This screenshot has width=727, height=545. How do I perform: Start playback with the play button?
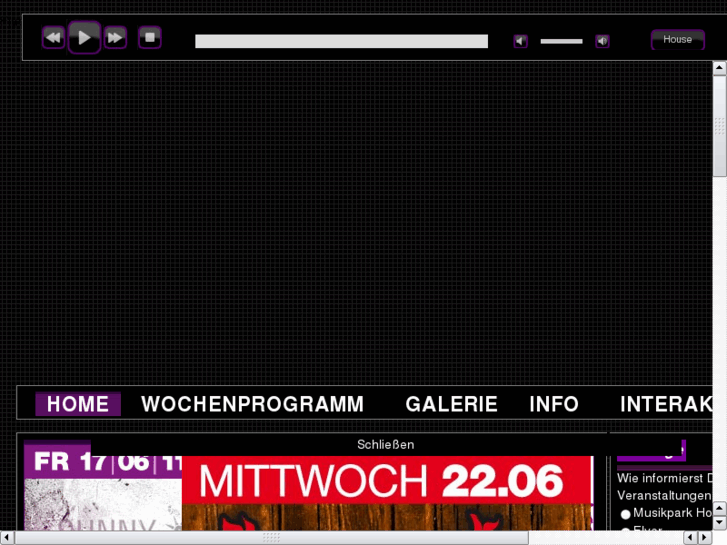click(x=84, y=38)
